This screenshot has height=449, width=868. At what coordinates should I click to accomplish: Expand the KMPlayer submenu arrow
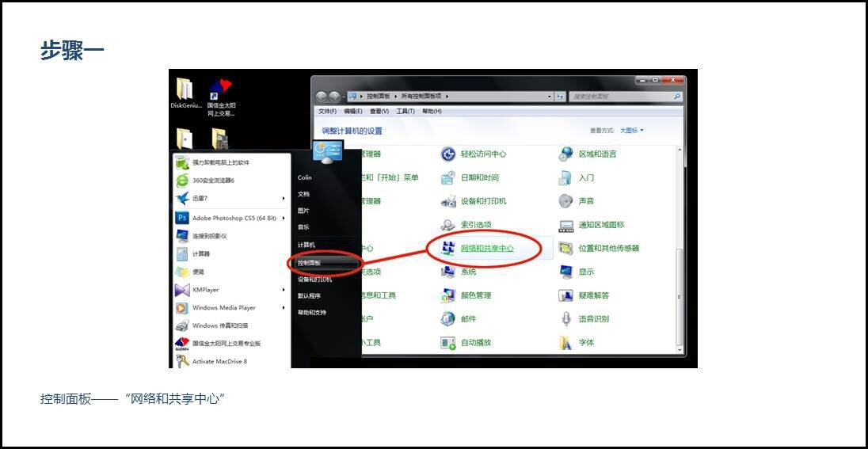284,290
